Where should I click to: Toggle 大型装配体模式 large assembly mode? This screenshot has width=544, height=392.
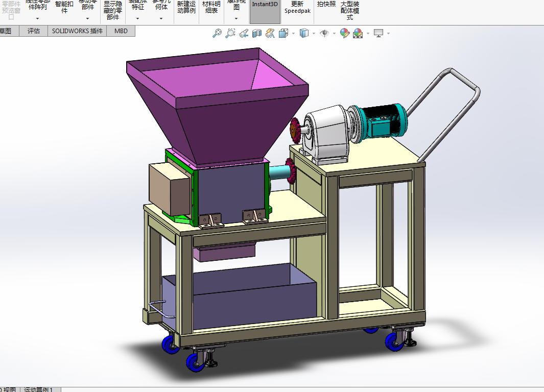coord(350,10)
